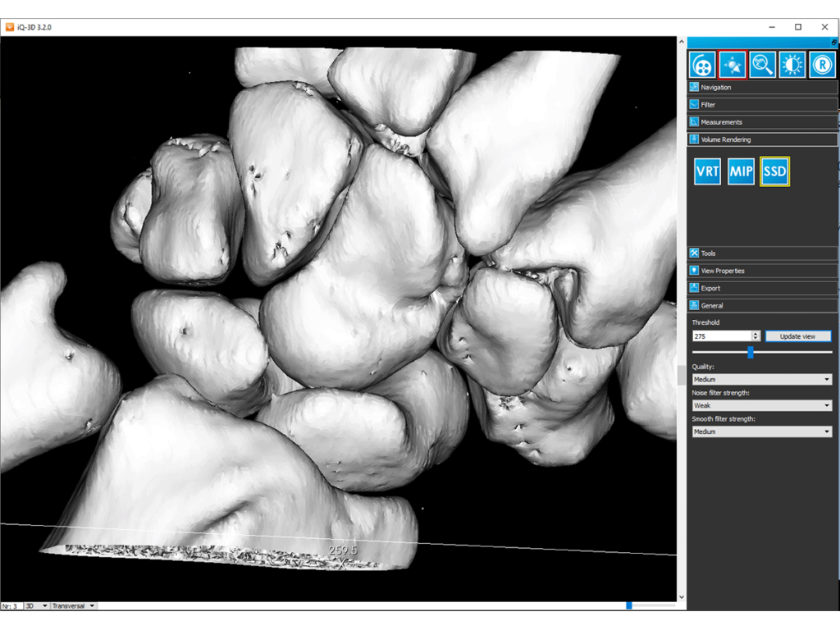Screen dimensions: 840x630
Task: Open the Smooth filter strength dropdown
Action: [762, 431]
